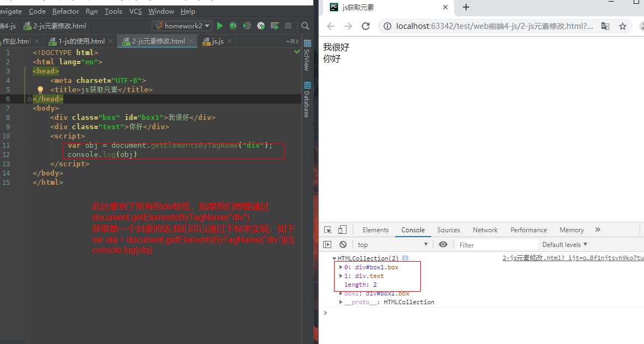The height and width of the screenshot is (344, 644).
Task: Open the VCS menu
Action: click(x=135, y=11)
